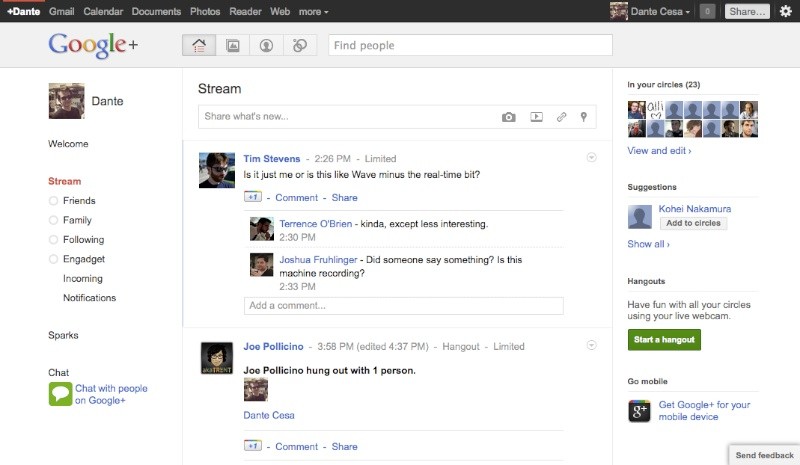Click hangout participant thumbnail above Dante Cesa

(256, 389)
